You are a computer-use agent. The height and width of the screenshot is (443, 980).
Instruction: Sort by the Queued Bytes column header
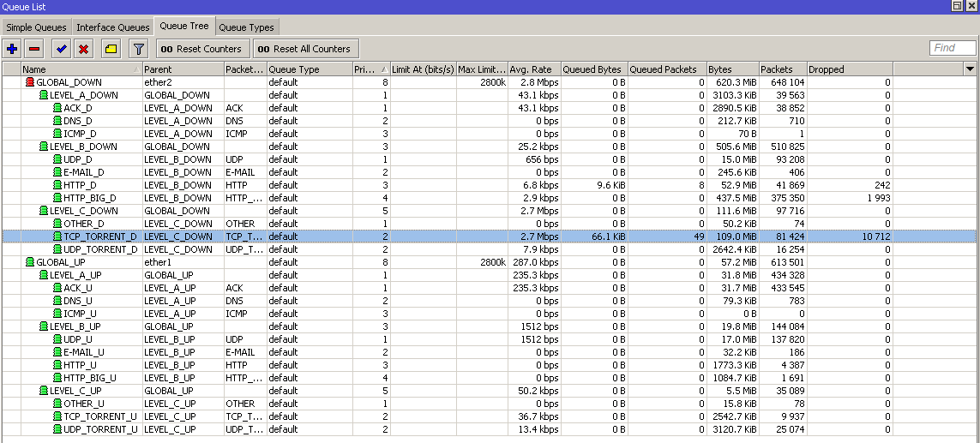594,69
